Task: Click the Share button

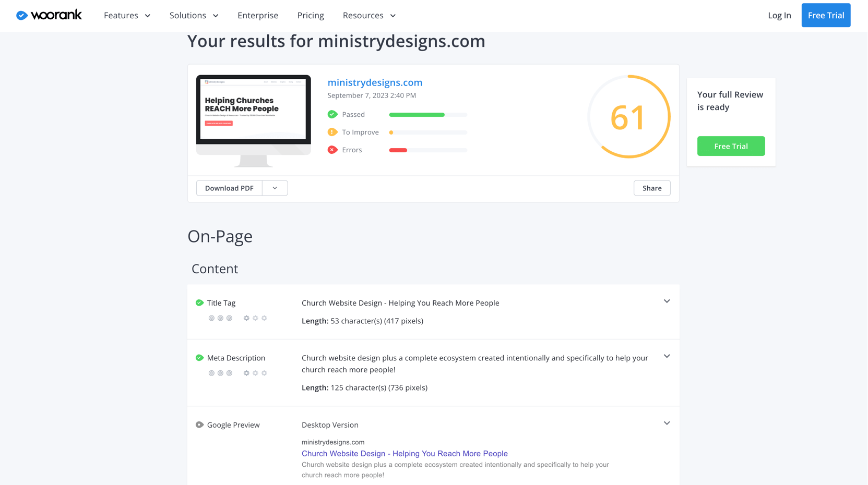Action: point(652,188)
